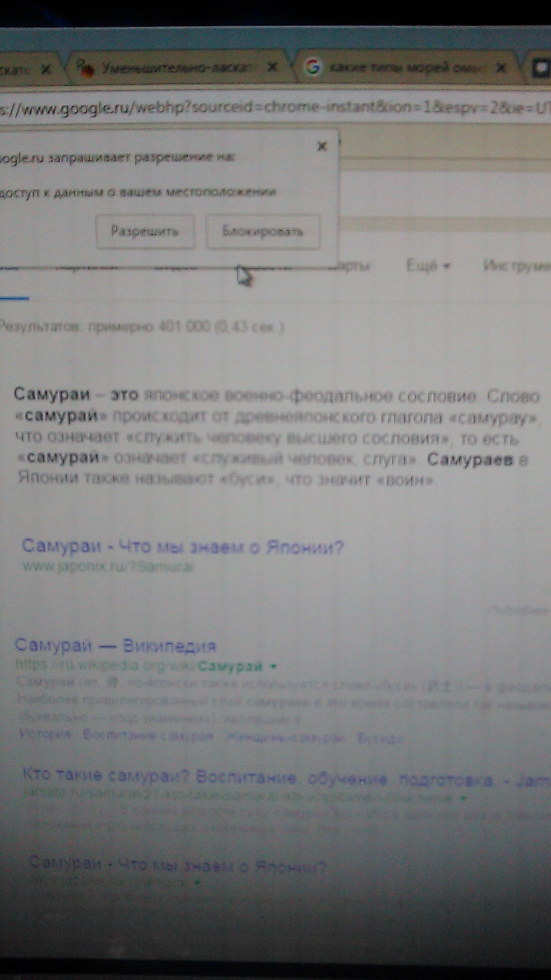This screenshot has height=980, width=551.
Task: Open Бусидо sitelink
Action: (x=381, y=738)
